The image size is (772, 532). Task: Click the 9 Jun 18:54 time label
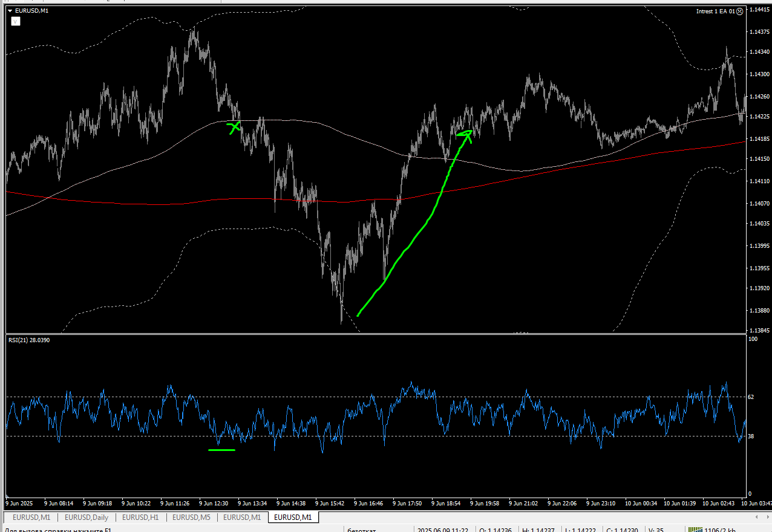tap(446, 503)
